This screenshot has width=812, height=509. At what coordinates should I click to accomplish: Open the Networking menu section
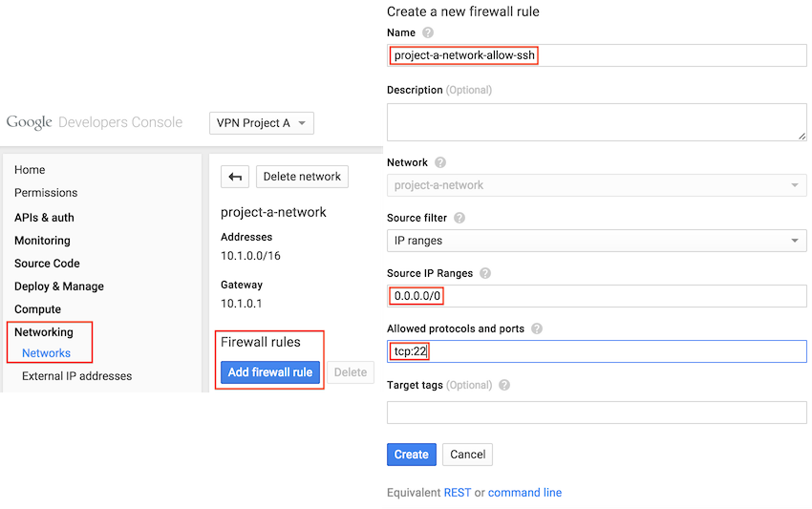pyautogui.click(x=44, y=332)
